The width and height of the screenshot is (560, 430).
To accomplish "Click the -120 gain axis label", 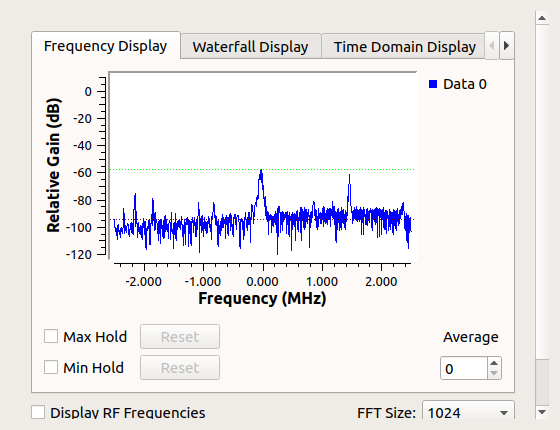I will (x=79, y=254).
